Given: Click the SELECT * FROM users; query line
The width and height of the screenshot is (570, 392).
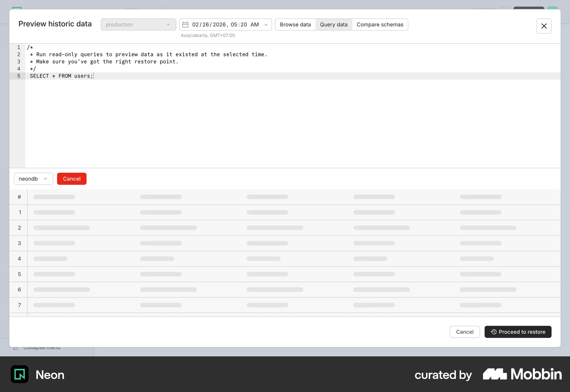Looking at the screenshot, I should coord(61,76).
